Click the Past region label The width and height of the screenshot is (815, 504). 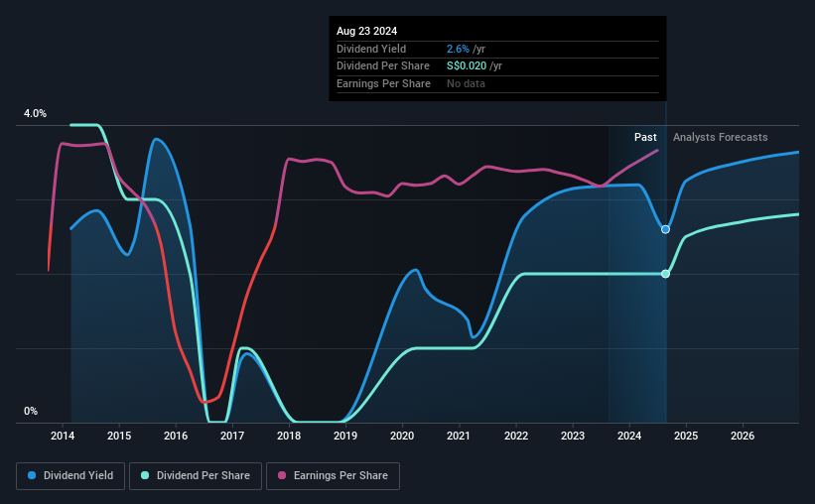point(645,137)
